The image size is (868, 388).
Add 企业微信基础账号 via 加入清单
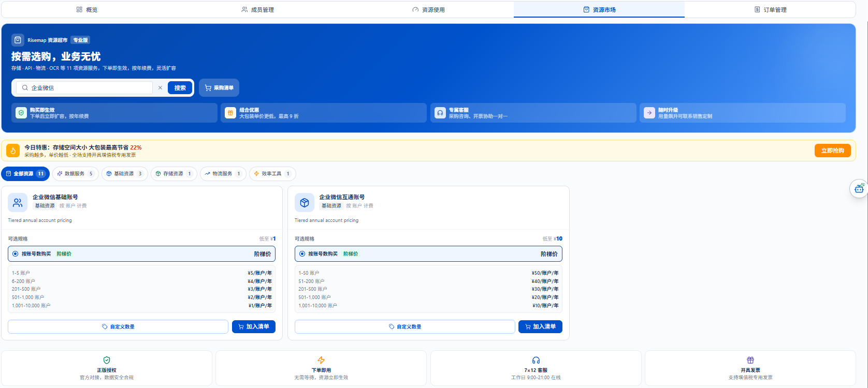[x=254, y=327]
